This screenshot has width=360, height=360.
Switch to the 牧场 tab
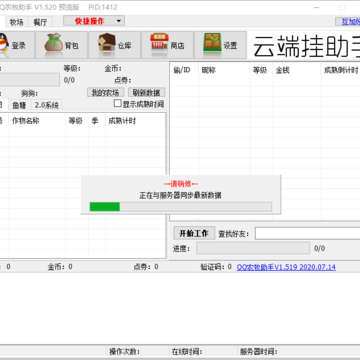17,22
